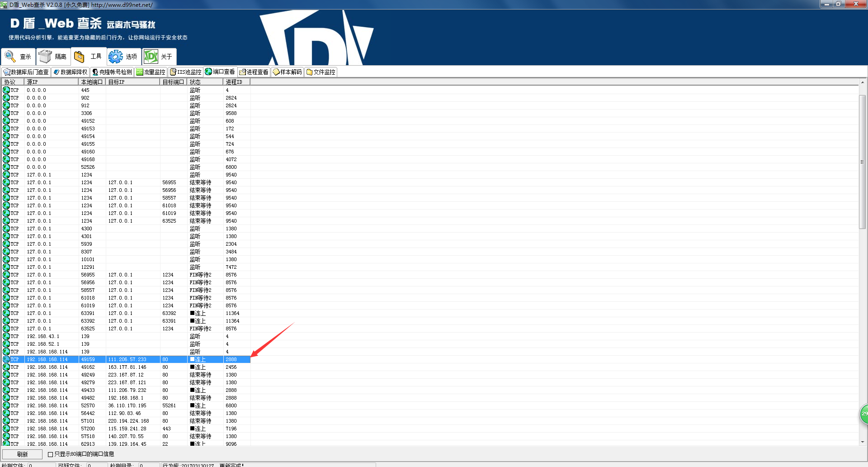Screen dimensions: 868x467
Task: Switch to the 关于 tab
Action: click(159, 57)
